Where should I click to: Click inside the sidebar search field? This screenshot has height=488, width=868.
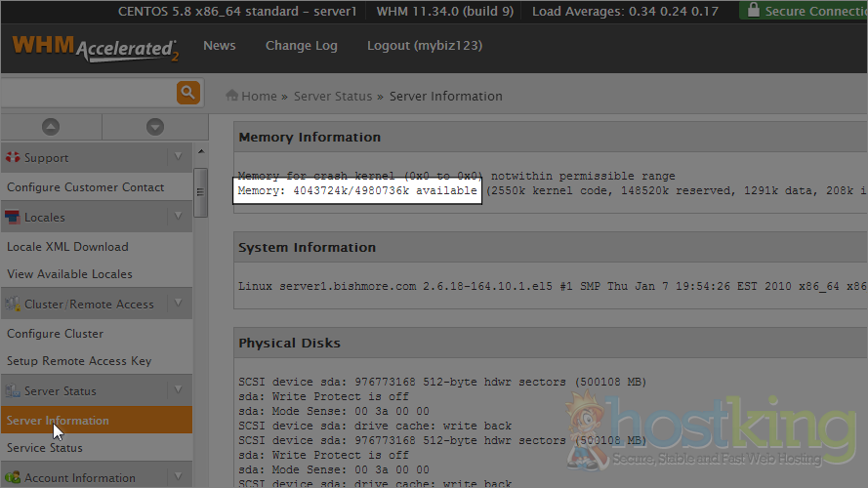click(x=86, y=93)
